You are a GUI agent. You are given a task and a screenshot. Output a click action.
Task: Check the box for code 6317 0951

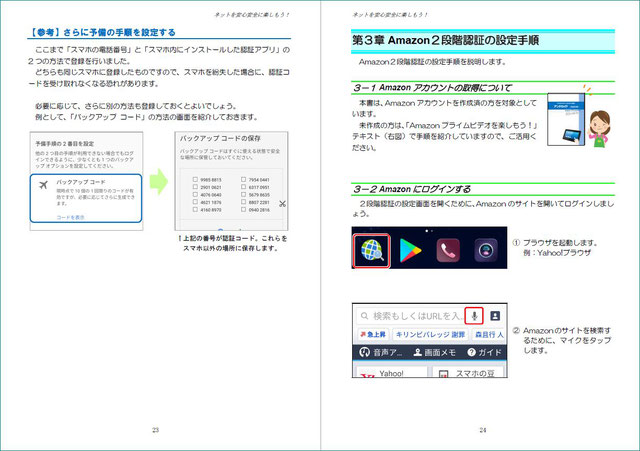click(243, 187)
